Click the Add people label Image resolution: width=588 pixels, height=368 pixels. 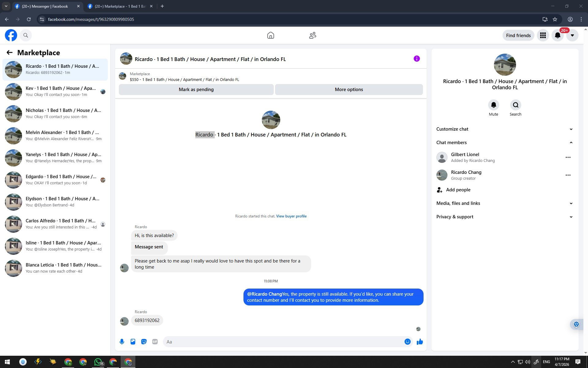[x=458, y=190]
